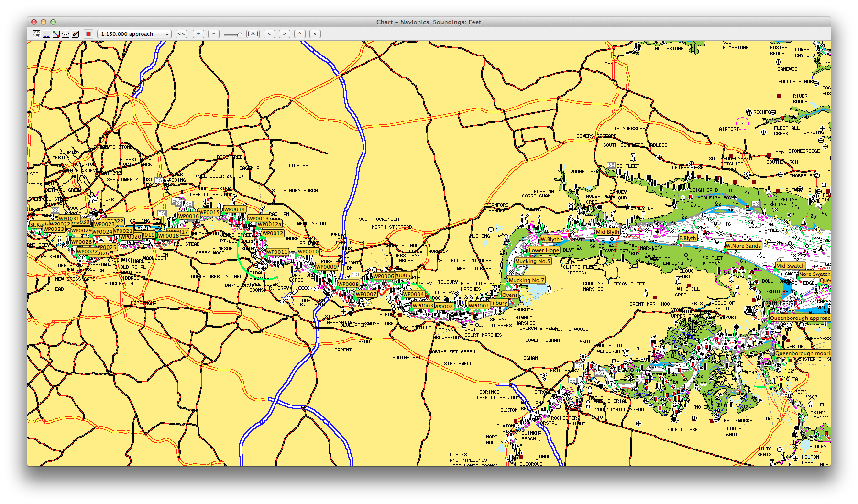
Task: Select waypoint WP0007 label
Action: point(366,294)
